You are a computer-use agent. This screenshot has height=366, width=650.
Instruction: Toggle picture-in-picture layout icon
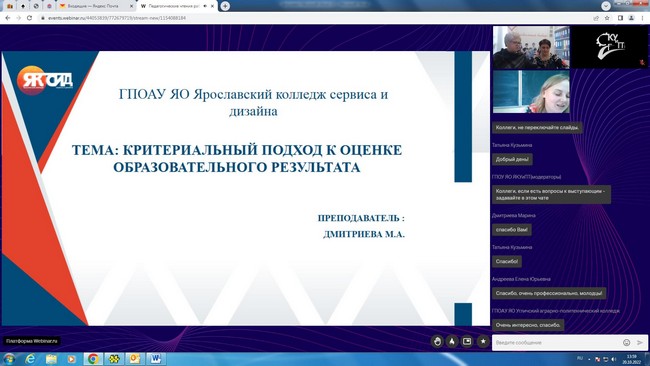point(467,342)
